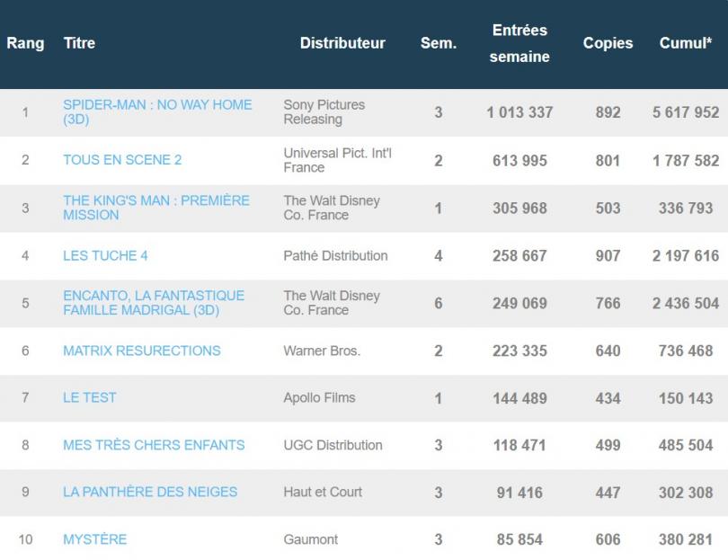Click the Rang column header
The height and width of the screenshot is (560, 728).
coord(25,43)
